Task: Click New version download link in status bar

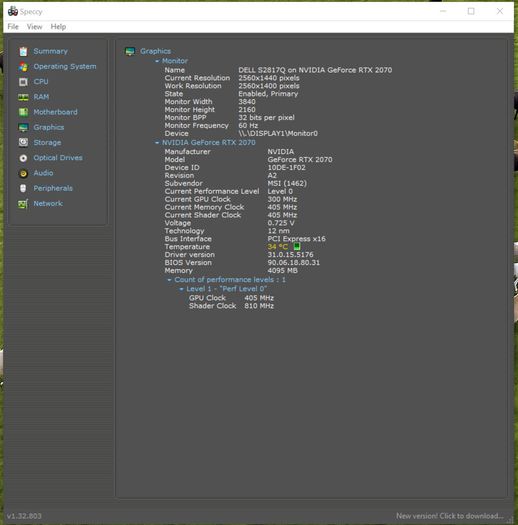Action: (450, 516)
